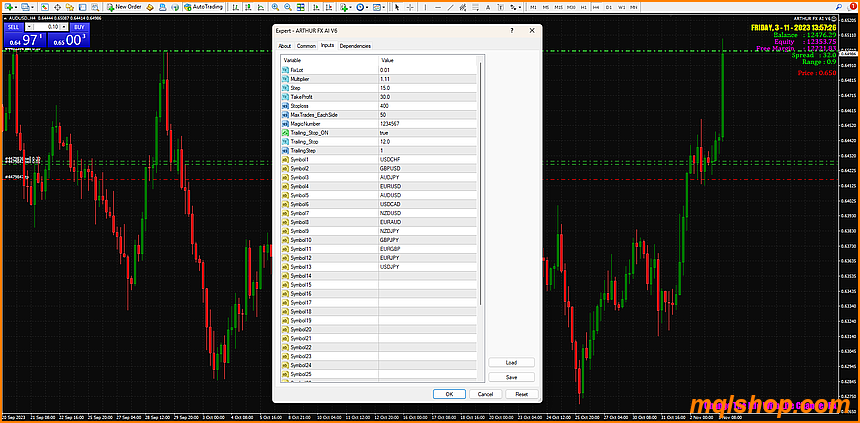Viewport: 860px width, 423px height.
Task: Open the notifications chat icon
Action: point(851,7)
